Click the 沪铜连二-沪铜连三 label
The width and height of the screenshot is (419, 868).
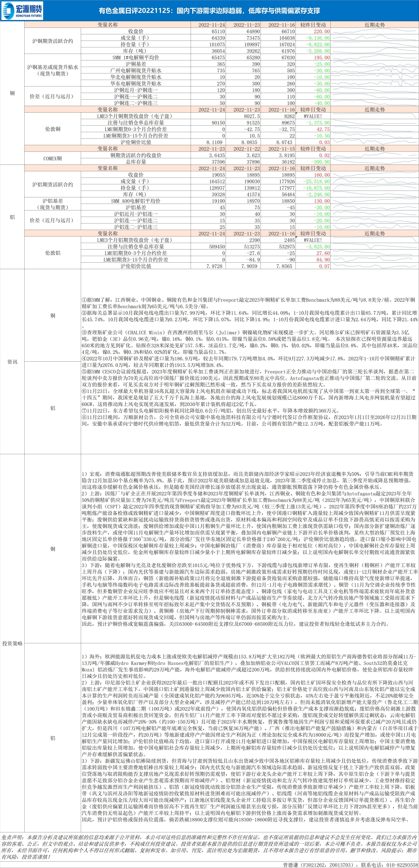point(136,103)
